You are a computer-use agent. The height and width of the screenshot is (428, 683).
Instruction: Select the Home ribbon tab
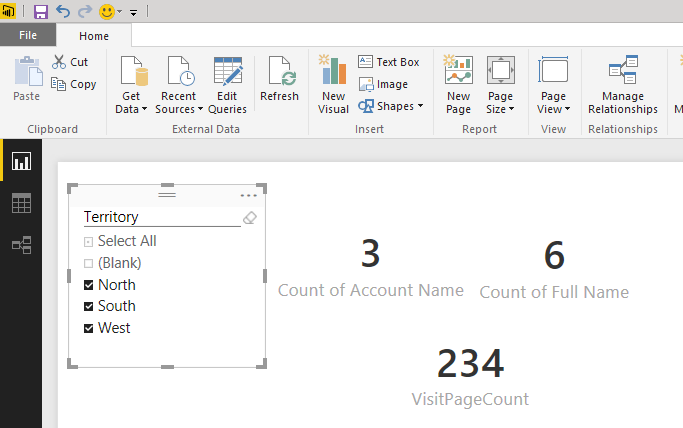(94, 36)
